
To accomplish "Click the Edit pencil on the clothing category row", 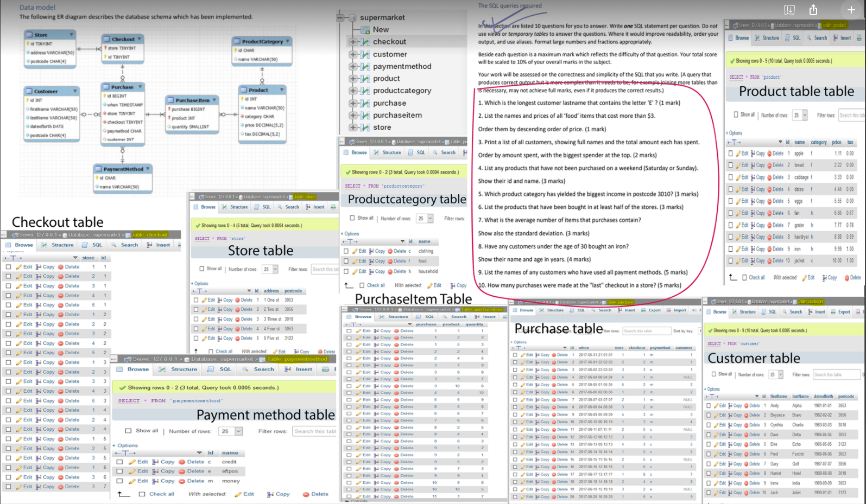I will [x=355, y=251].
